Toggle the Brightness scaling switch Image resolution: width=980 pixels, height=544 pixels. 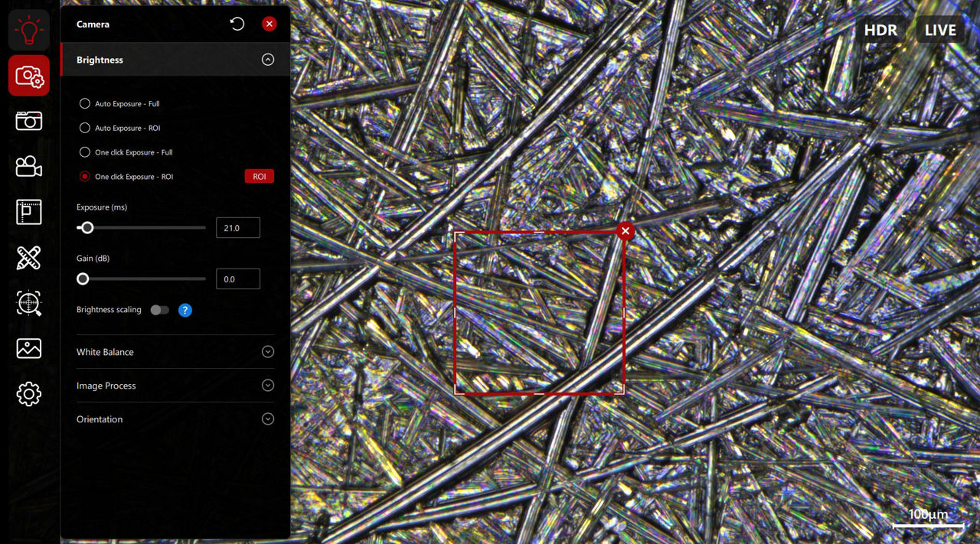click(x=160, y=310)
